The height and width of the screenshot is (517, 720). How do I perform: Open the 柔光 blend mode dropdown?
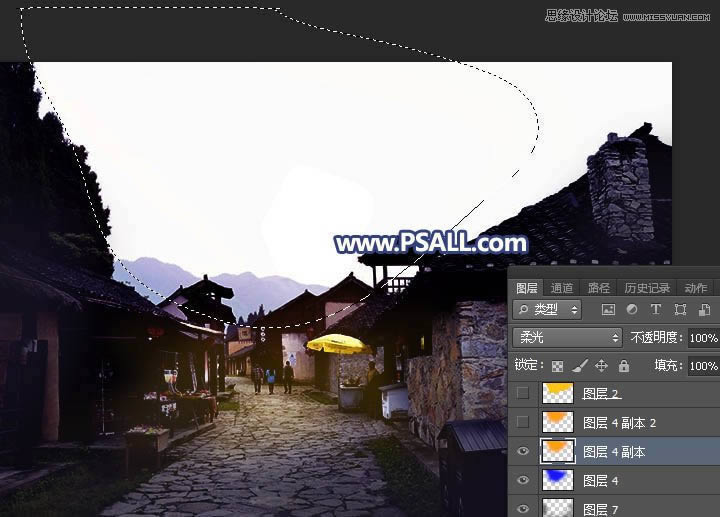(x=566, y=338)
